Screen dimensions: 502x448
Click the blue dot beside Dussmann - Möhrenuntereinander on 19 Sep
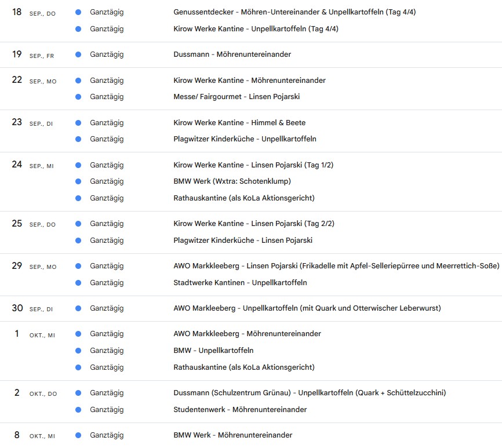(78, 54)
